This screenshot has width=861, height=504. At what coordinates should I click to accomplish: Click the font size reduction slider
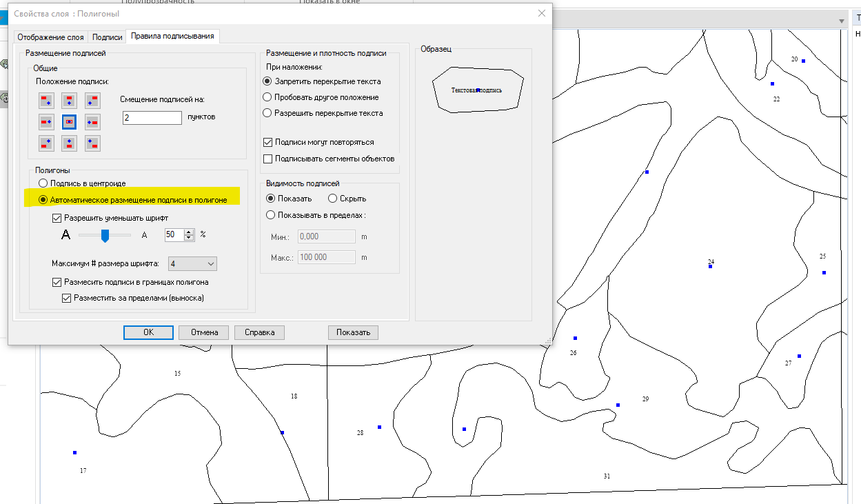click(105, 235)
